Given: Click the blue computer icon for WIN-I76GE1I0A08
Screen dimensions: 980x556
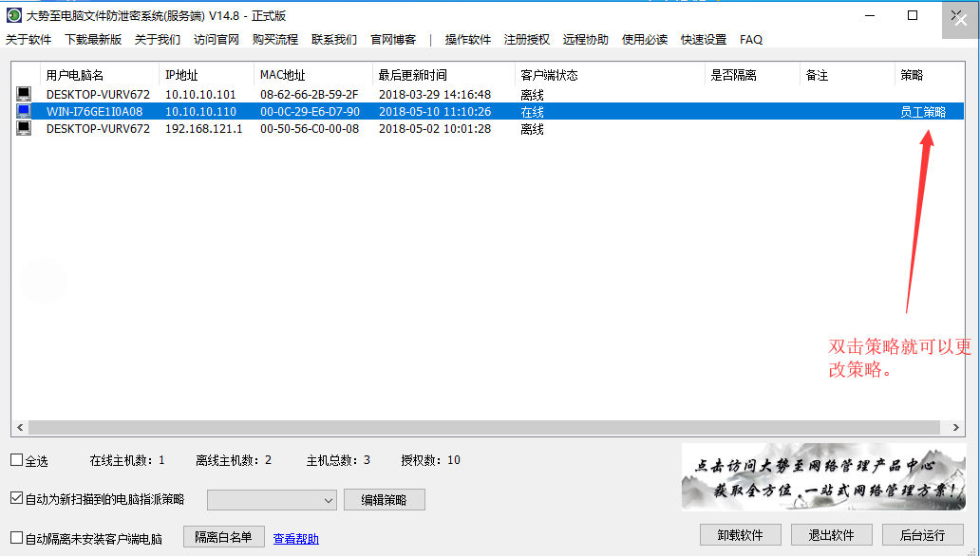Looking at the screenshot, I should [24, 111].
